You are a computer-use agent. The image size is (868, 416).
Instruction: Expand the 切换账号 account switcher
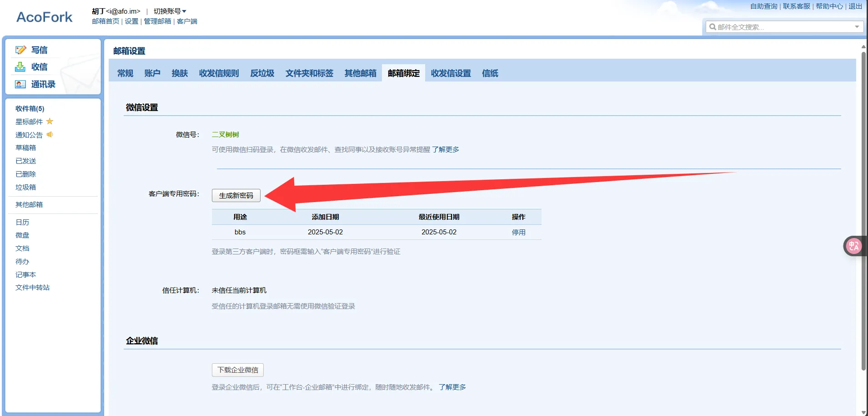170,11
